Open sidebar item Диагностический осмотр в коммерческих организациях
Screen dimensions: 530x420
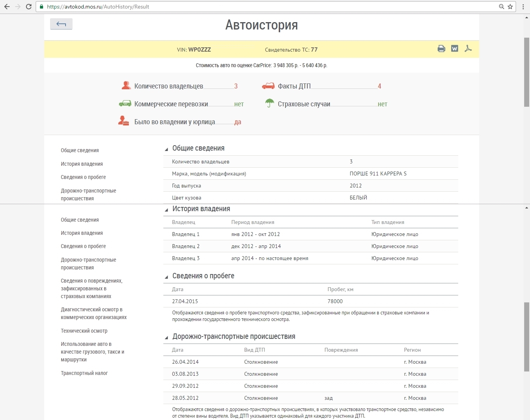(94, 313)
